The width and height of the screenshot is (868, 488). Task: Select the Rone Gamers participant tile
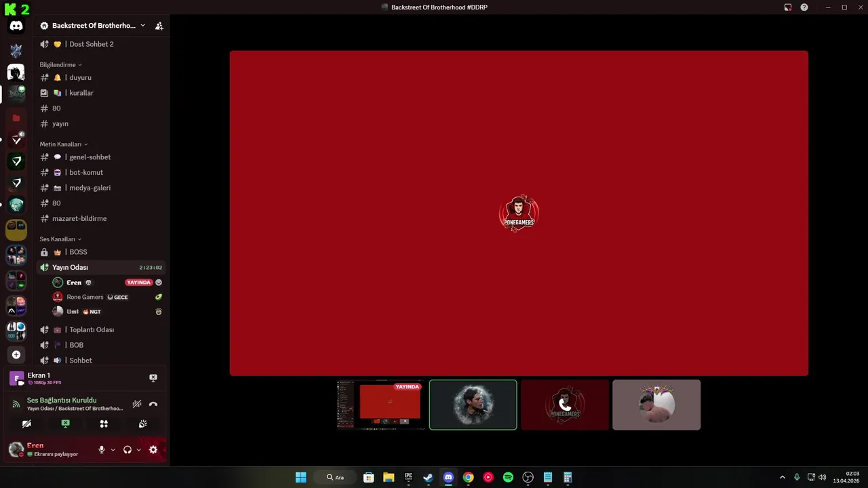565,405
